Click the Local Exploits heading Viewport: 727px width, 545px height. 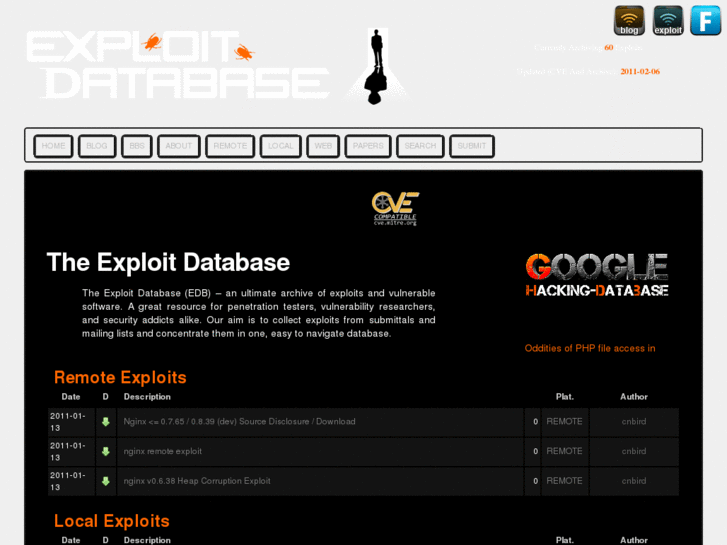coord(112,521)
